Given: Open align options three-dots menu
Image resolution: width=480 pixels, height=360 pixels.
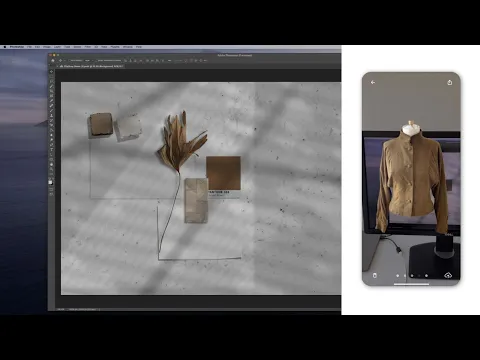Looking at the screenshot, I should pos(170,60).
